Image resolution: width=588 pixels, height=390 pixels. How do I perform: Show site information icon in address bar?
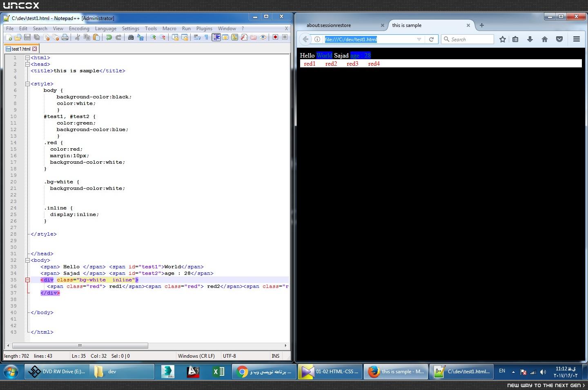coord(317,39)
